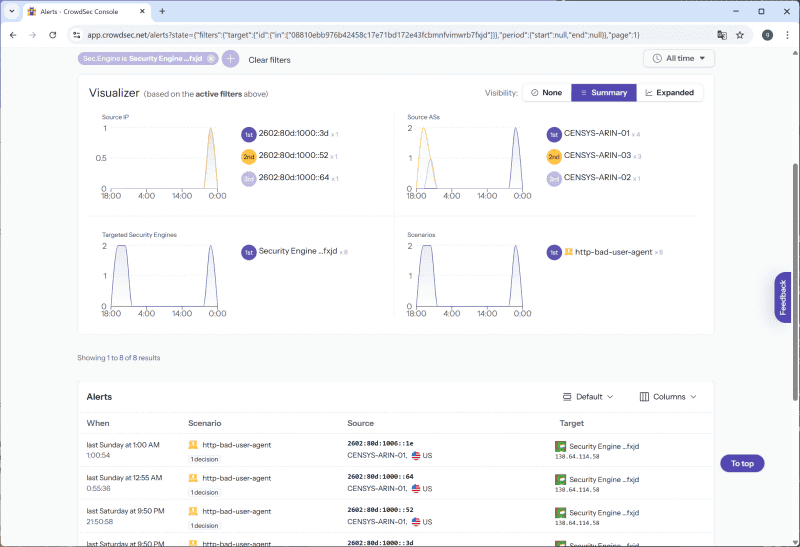Select Summary visibility mode
Viewport: 800px width, 547px height.
(x=604, y=93)
